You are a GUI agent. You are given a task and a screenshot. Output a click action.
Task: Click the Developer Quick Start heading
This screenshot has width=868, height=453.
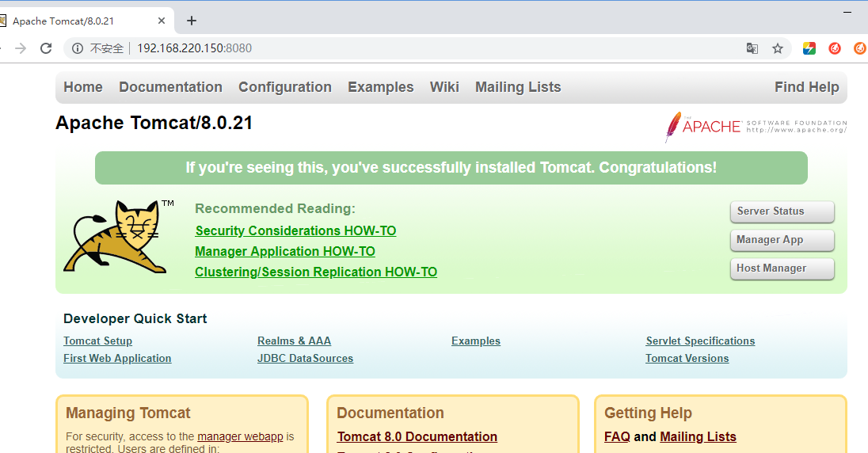click(x=135, y=319)
